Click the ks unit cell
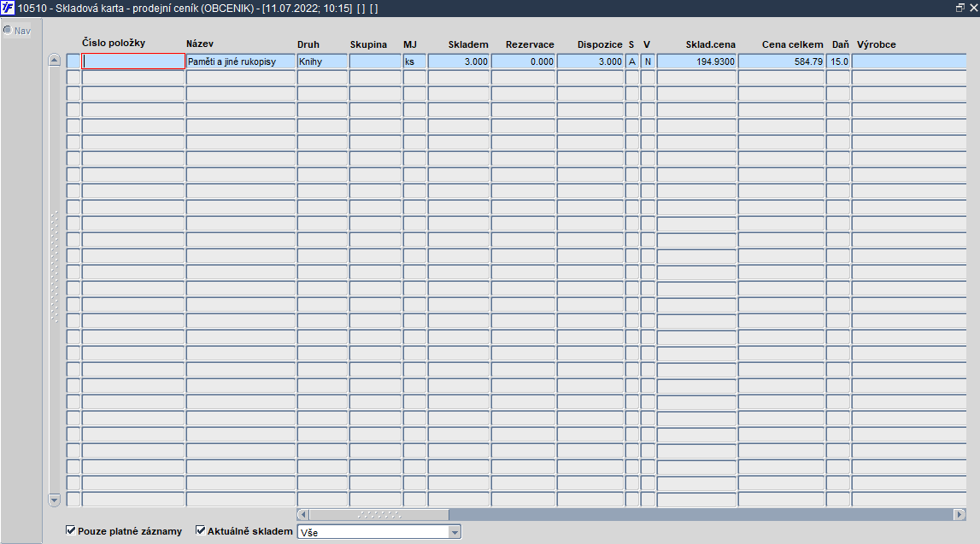The height and width of the screenshot is (544, 980). [x=414, y=61]
